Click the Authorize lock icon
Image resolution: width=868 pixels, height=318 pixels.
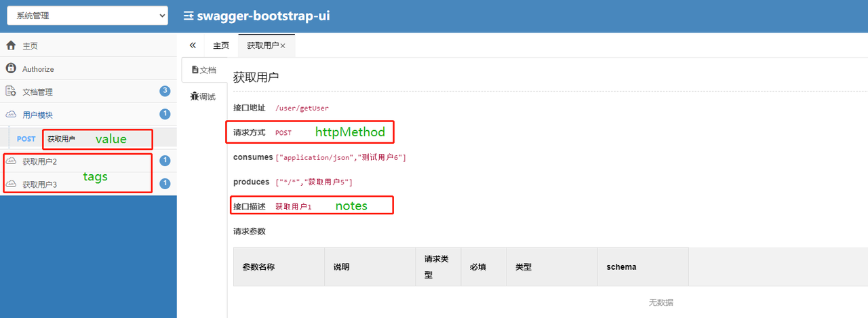pyautogui.click(x=10, y=68)
